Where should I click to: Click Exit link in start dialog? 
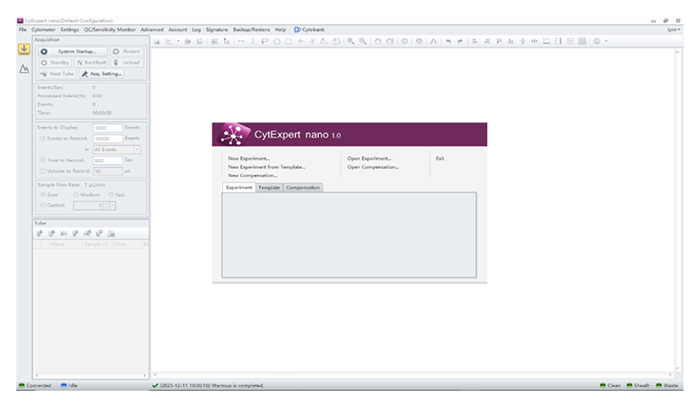click(x=440, y=158)
